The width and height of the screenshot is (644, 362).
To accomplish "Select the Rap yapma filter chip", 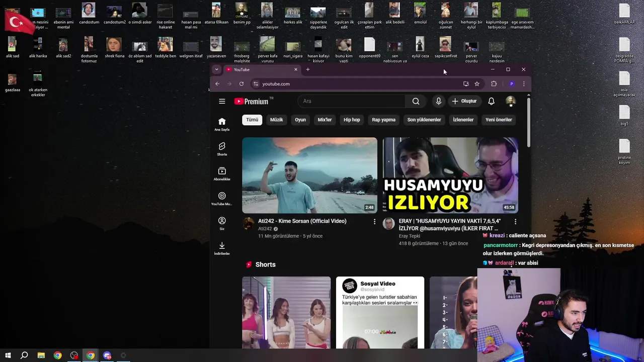I will (384, 120).
